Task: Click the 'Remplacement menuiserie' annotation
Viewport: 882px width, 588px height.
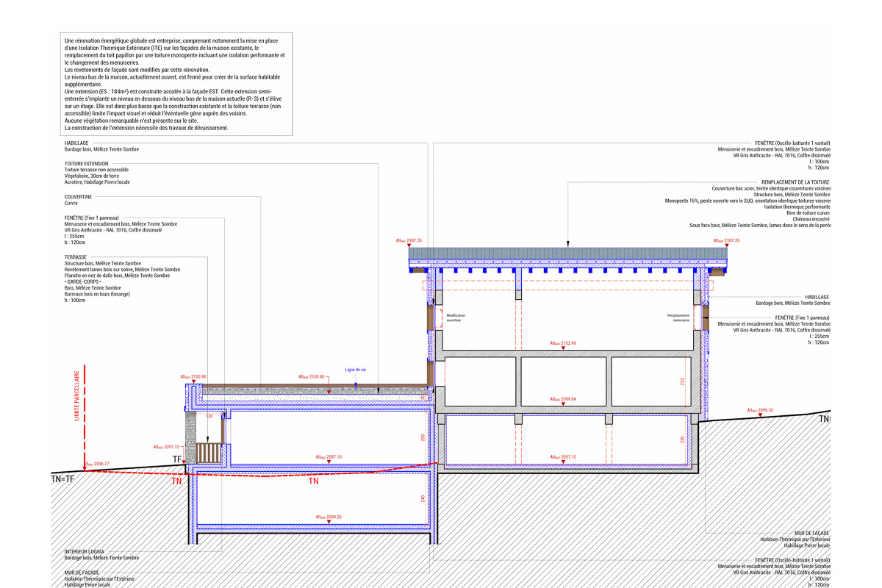Action: (678, 318)
